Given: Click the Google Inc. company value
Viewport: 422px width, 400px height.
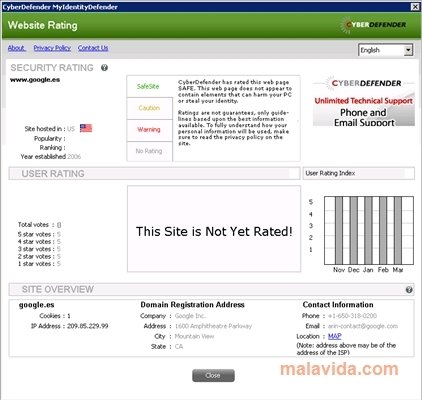Looking at the screenshot, I should point(190,316).
